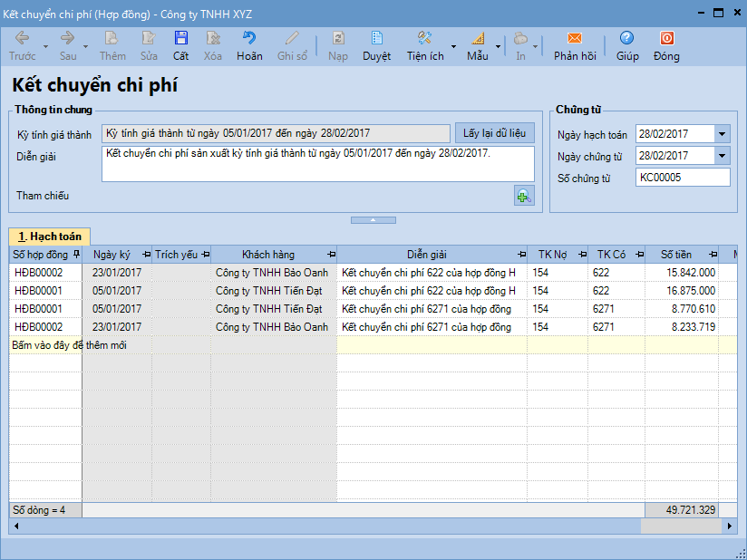This screenshot has height=560, width=747.
Task: Open the Giúp help icon
Action: pos(627,38)
